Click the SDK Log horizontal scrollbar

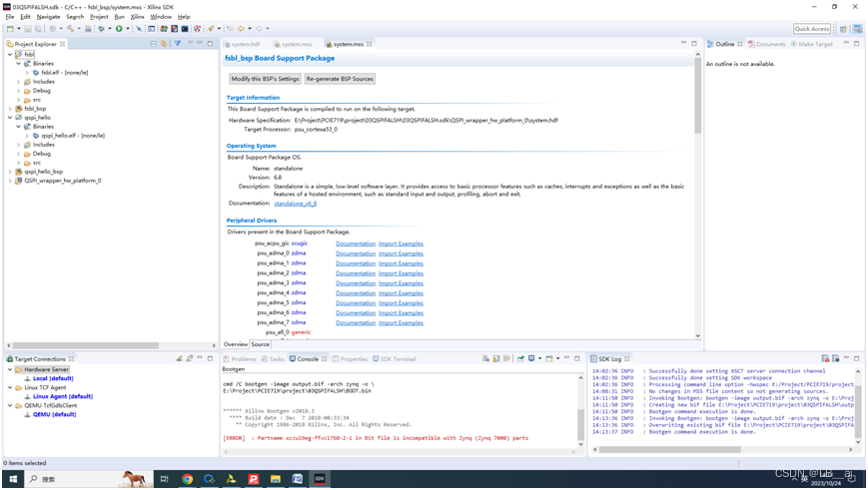[x=670, y=450]
